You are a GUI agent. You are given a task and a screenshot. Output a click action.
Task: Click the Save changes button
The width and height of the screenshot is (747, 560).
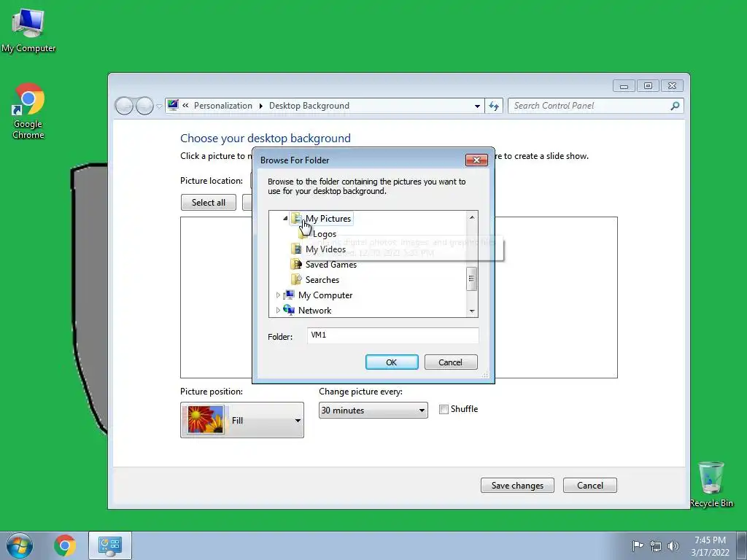[x=517, y=485]
